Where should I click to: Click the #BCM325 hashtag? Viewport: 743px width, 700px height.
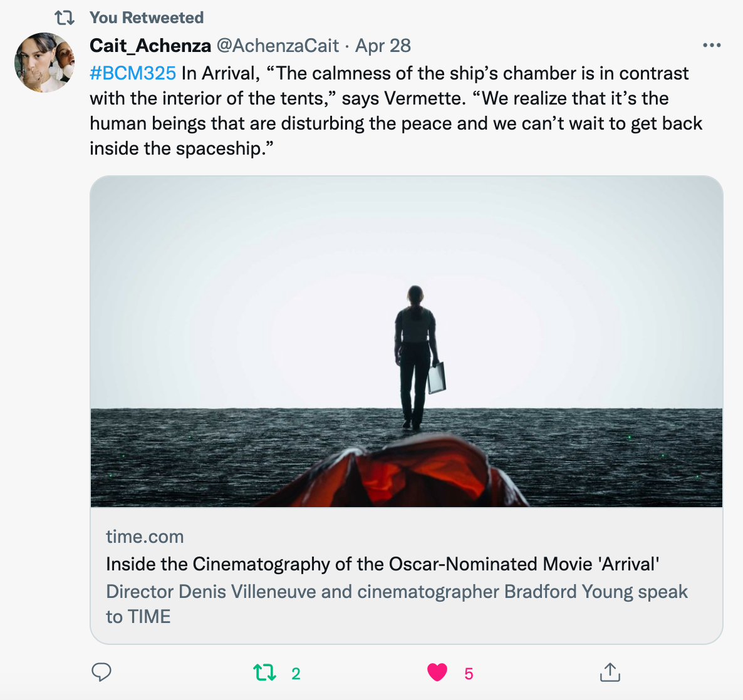coord(133,73)
